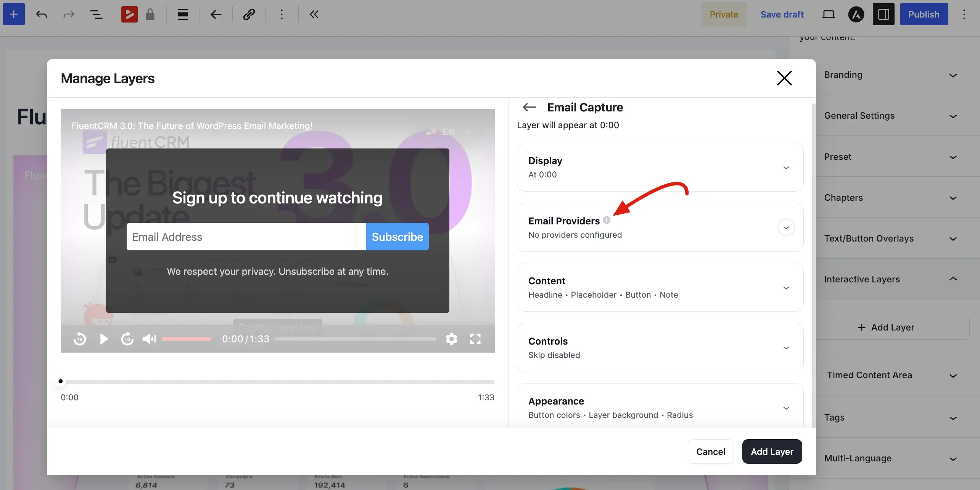Skip forward 10 seconds in video
This screenshot has height=490, width=980.
[x=127, y=339]
